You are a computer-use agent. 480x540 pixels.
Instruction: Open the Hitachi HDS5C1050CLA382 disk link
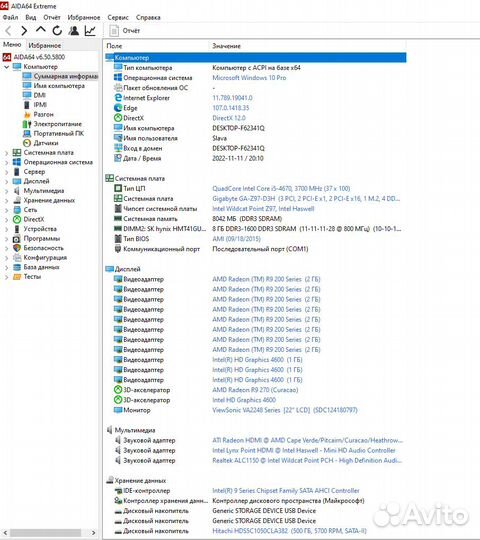point(289,531)
